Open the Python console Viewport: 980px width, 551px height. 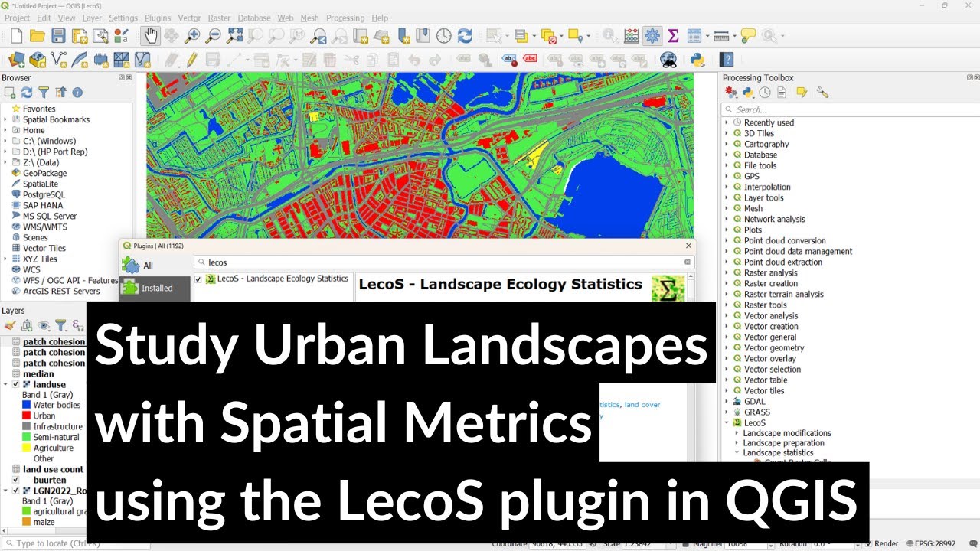click(697, 60)
